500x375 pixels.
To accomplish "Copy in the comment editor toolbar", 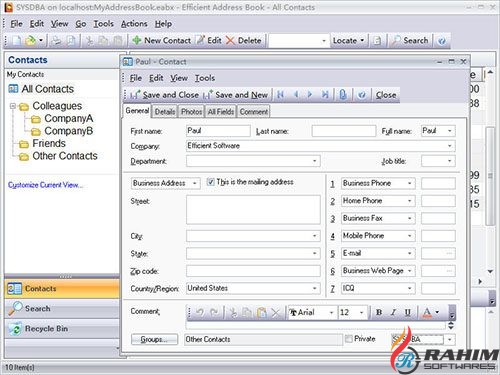I will pyautogui.click(x=247, y=312).
